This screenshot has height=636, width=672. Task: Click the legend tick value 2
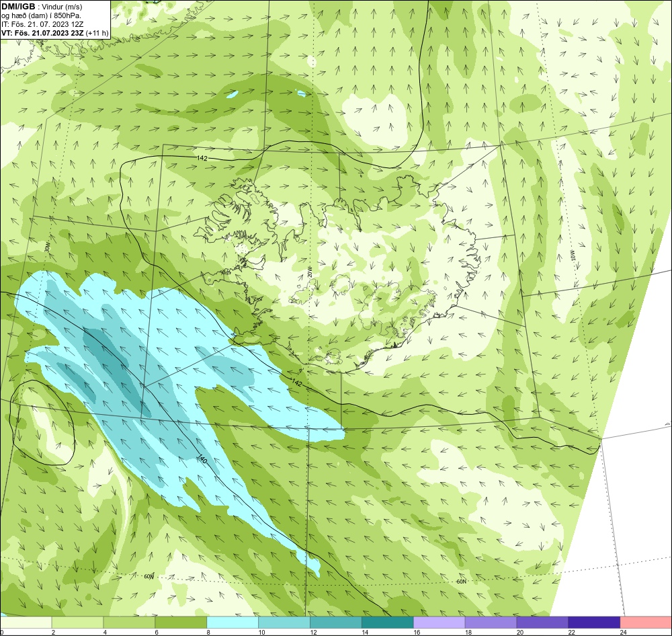[53, 632]
